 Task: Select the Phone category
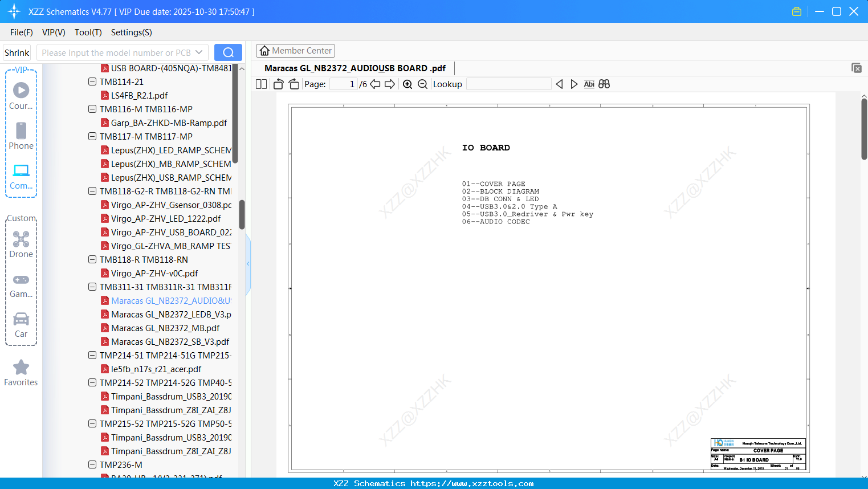21,136
